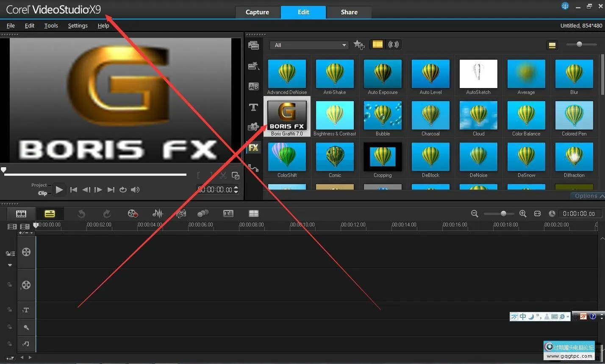
Task: Open the Tools menu
Action: click(51, 26)
